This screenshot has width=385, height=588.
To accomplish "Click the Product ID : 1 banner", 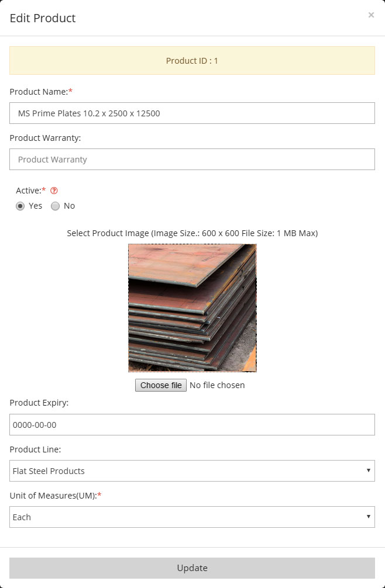I will 192,60.
